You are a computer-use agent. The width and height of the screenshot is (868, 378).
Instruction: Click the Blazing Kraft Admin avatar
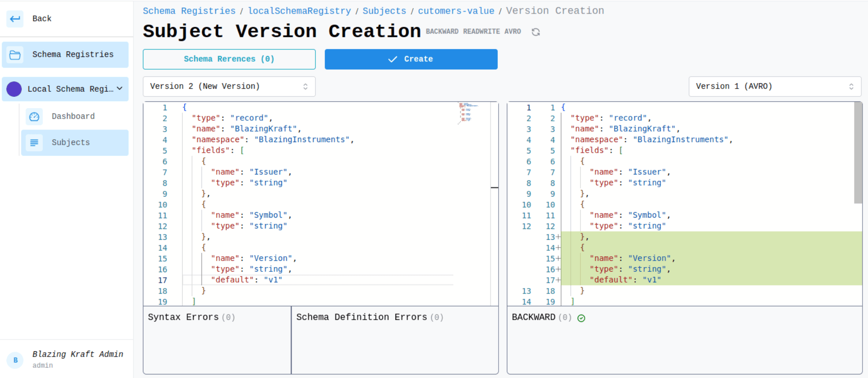pos(15,360)
